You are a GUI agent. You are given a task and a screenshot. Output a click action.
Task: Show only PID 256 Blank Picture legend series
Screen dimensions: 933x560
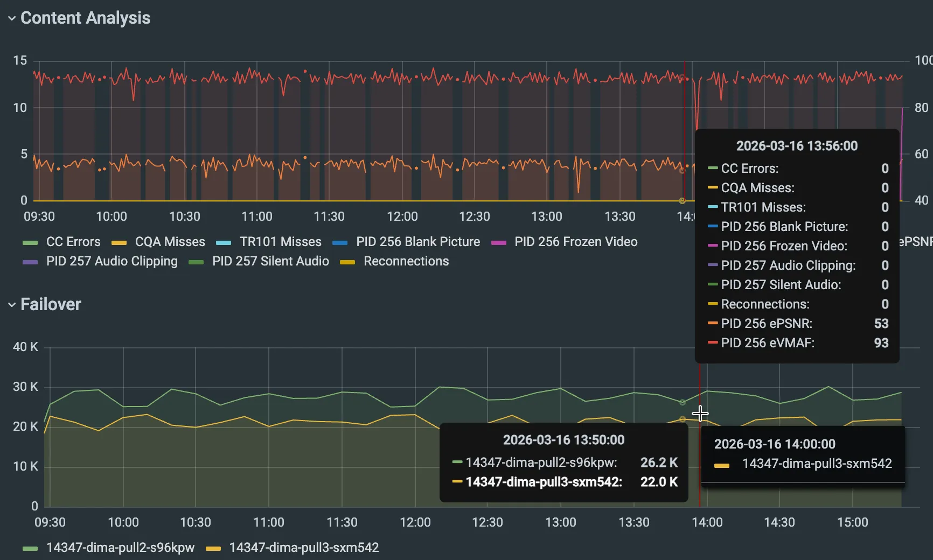418,242
